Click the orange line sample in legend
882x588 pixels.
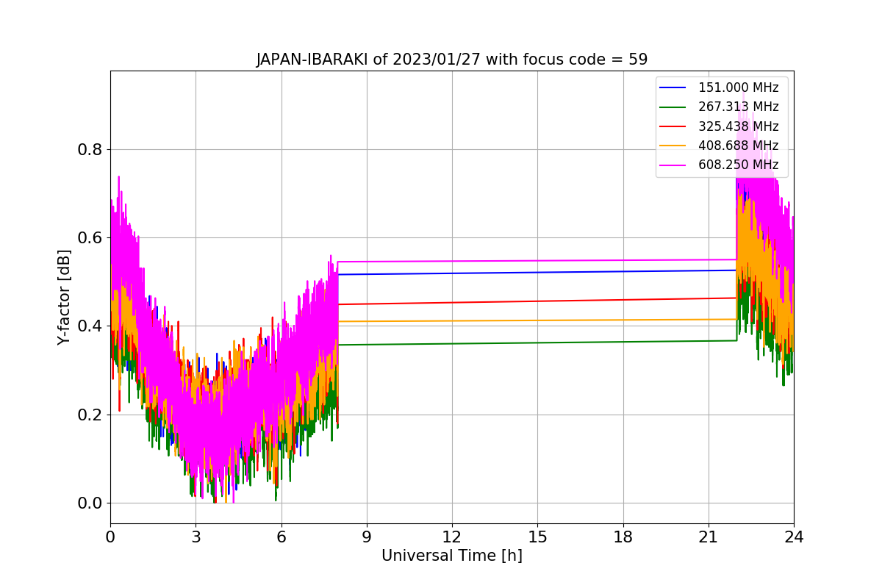coord(673,146)
